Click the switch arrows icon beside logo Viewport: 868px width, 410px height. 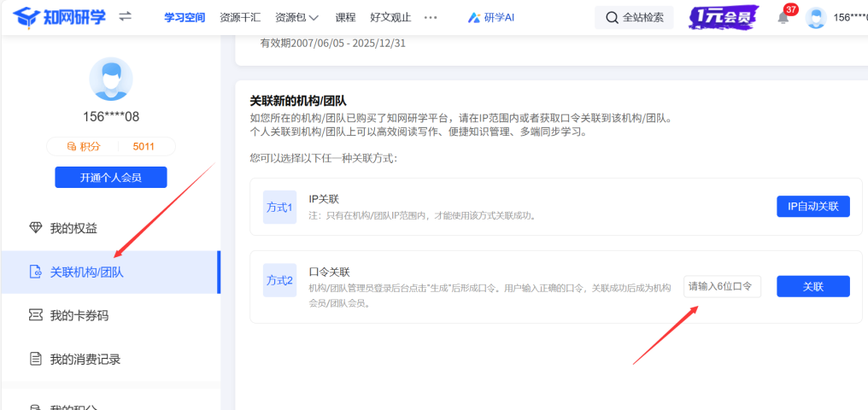126,17
